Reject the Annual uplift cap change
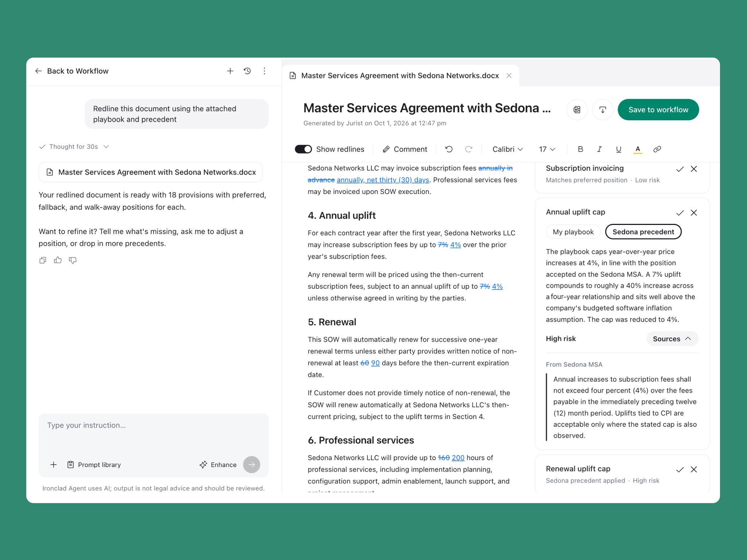 click(x=694, y=213)
